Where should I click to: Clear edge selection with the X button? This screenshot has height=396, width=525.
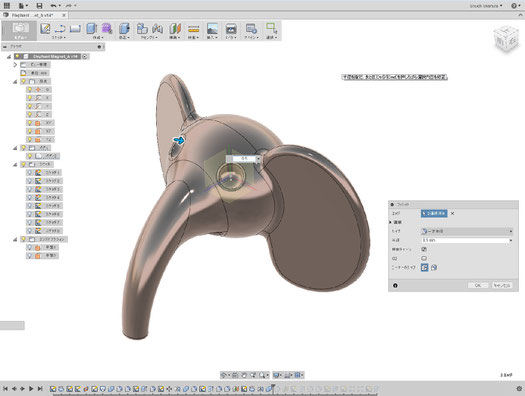coord(452,213)
